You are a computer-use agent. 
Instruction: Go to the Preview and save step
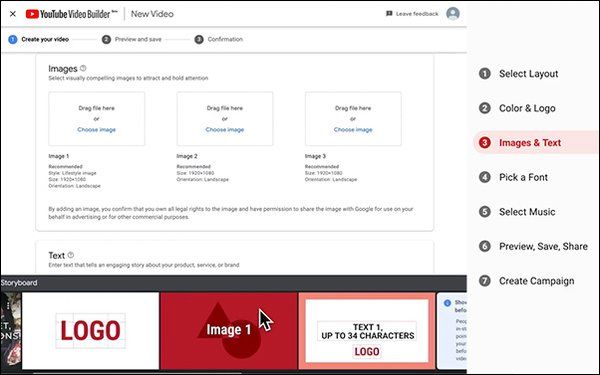(x=132, y=39)
